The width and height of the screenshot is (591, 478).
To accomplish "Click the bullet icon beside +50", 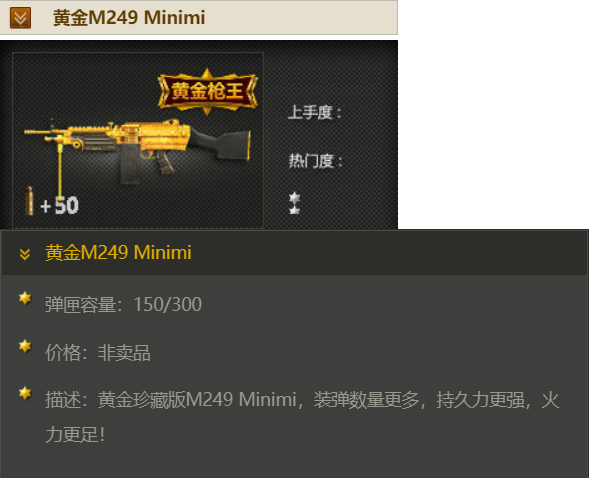I will pos(29,202).
